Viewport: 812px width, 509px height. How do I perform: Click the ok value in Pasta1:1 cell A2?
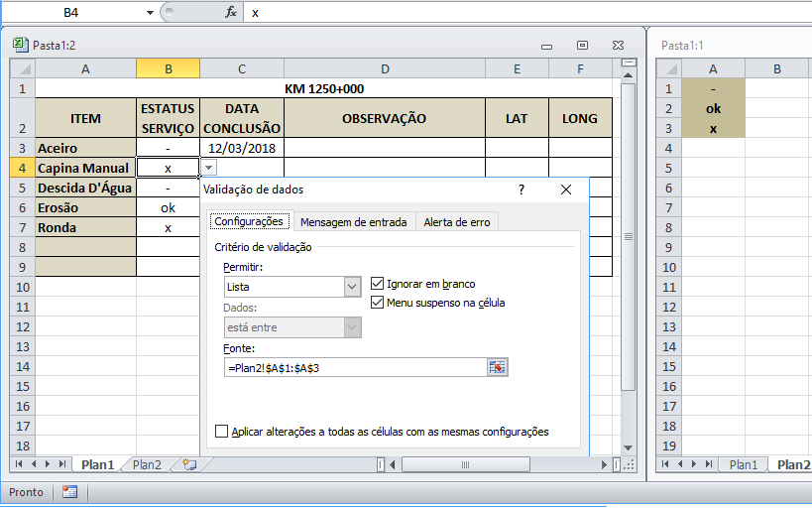pyautogui.click(x=713, y=109)
